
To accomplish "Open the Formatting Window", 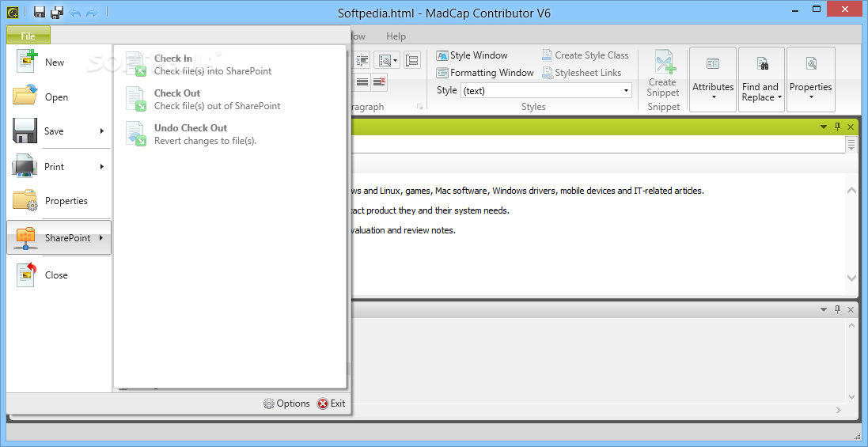I will pos(486,73).
